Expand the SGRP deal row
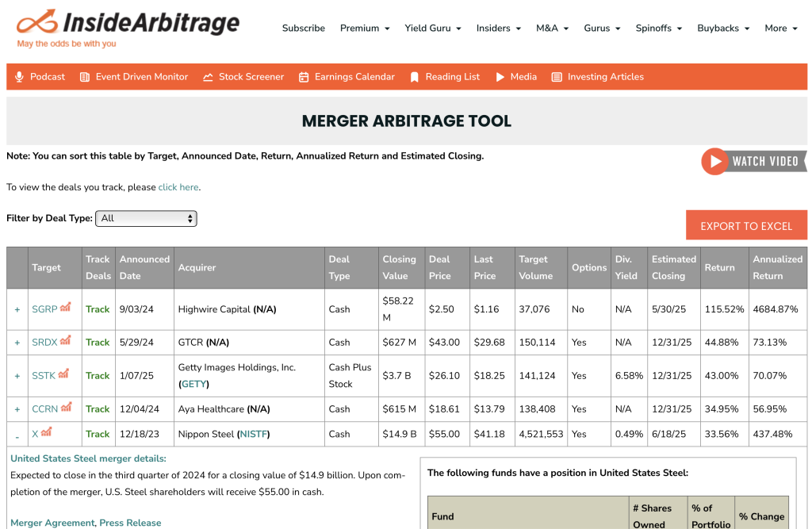This screenshot has height=529, width=812. point(17,309)
